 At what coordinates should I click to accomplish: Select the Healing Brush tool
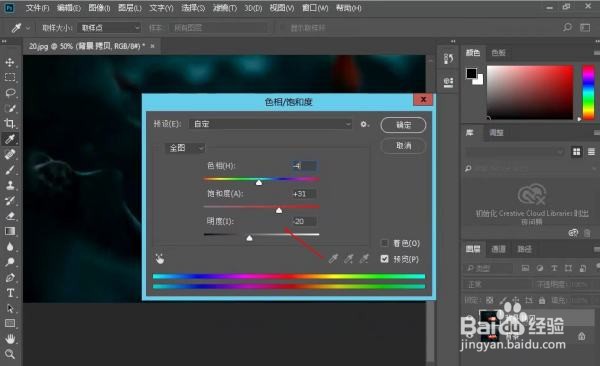pyautogui.click(x=10, y=154)
